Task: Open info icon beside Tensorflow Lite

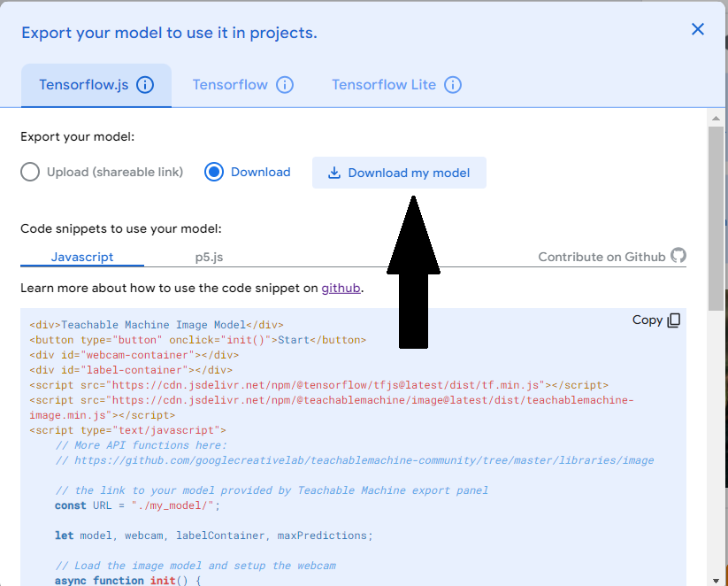Action: [453, 85]
